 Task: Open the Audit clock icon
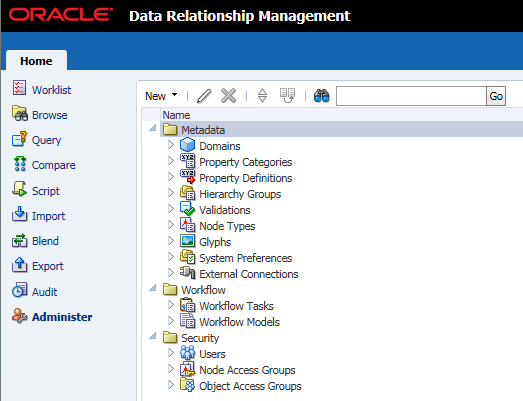pos(19,290)
